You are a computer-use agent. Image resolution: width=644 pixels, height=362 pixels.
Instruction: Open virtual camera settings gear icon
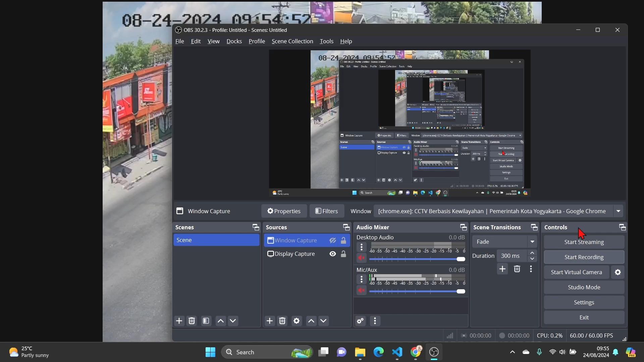click(618, 272)
